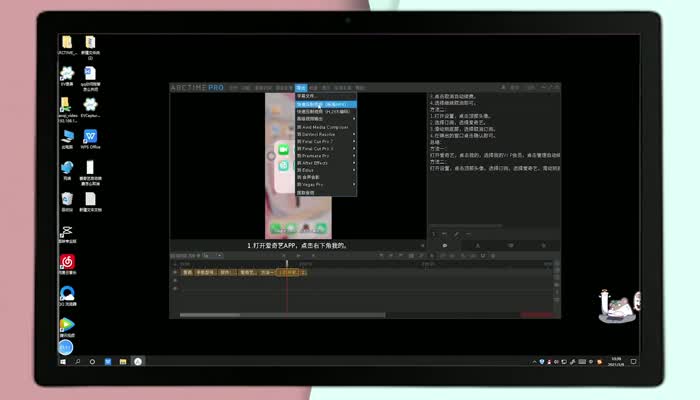Image resolution: width=700 pixels, height=400 pixels.
Task: Select 快速压制视频 (标准MP4) menu entry
Action: coord(326,104)
